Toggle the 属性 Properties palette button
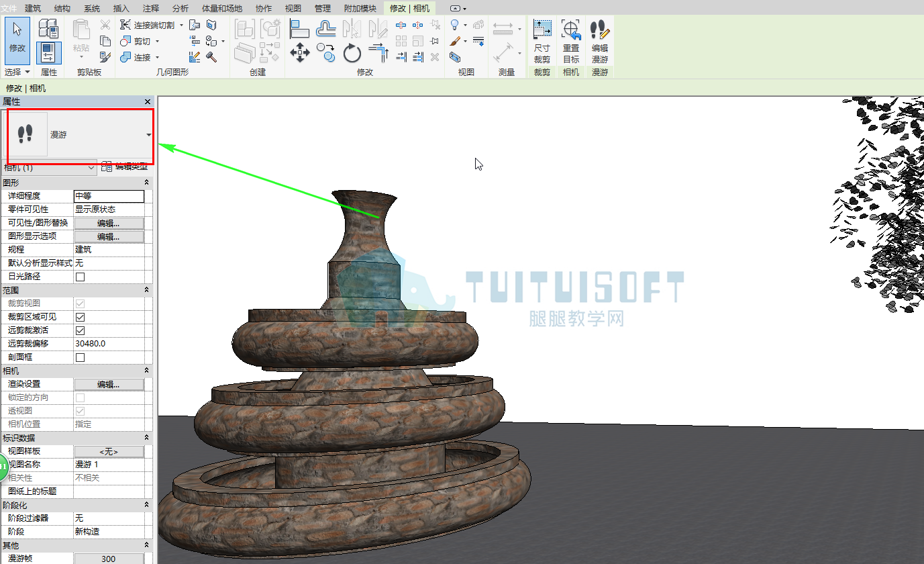Image resolution: width=924 pixels, height=564 pixels. [x=48, y=52]
